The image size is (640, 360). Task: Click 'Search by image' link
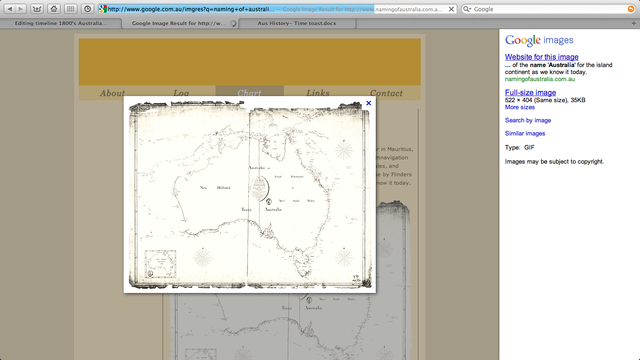528,120
